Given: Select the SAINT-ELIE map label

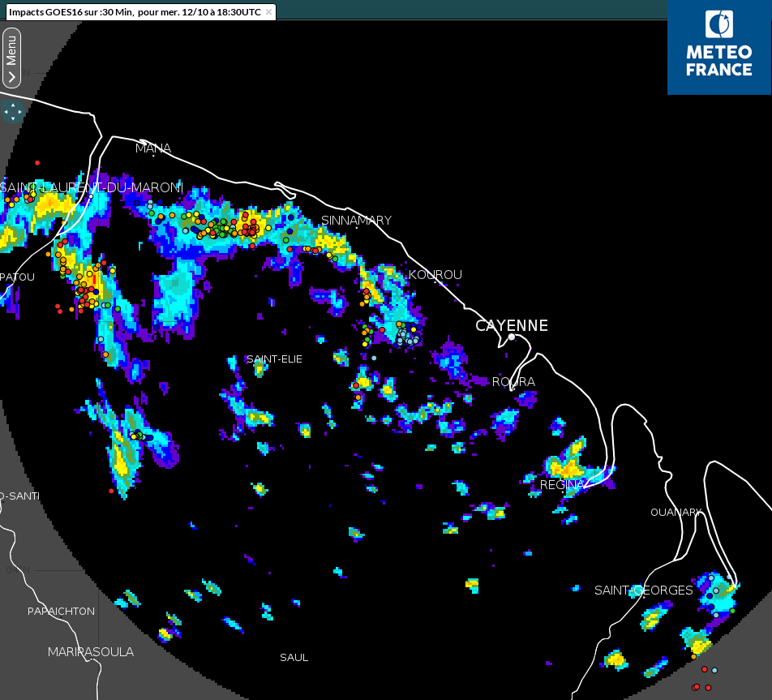Looking at the screenshot, I should tap(274, 359).
